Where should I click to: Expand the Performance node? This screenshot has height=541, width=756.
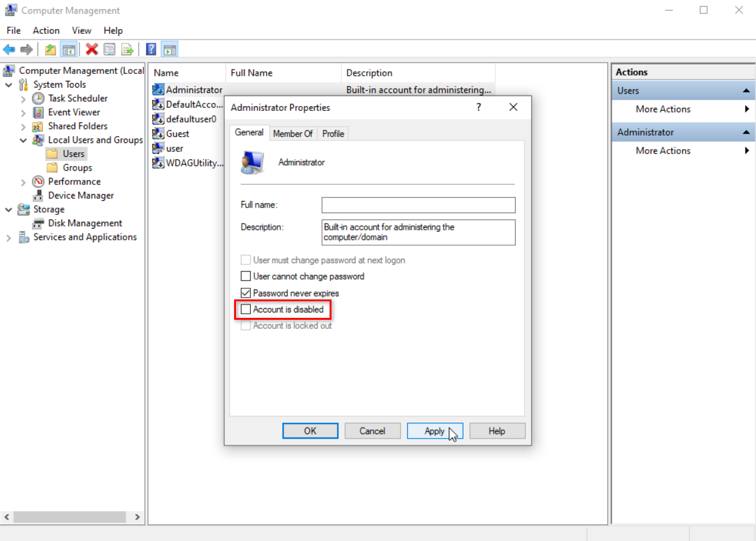(x=23, y=182)
